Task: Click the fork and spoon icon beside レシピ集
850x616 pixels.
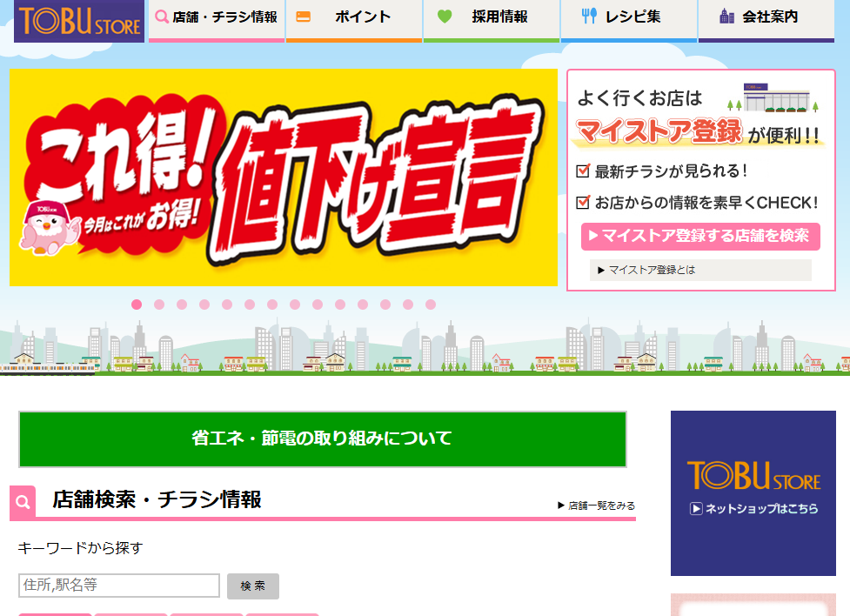Action: tap(589, 17)
